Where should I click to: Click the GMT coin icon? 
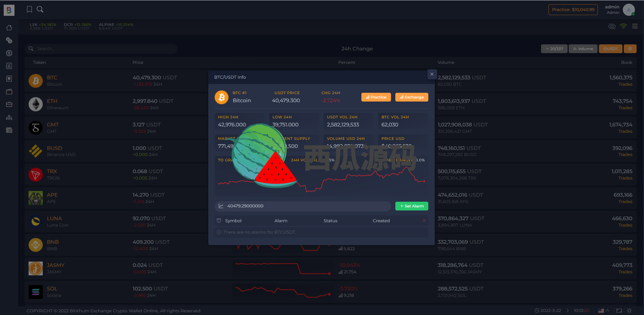(36, 128)
